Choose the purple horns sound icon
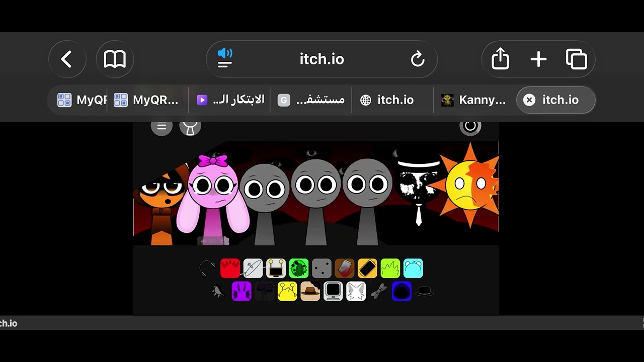644x362 pixels. tap(242, 291)
